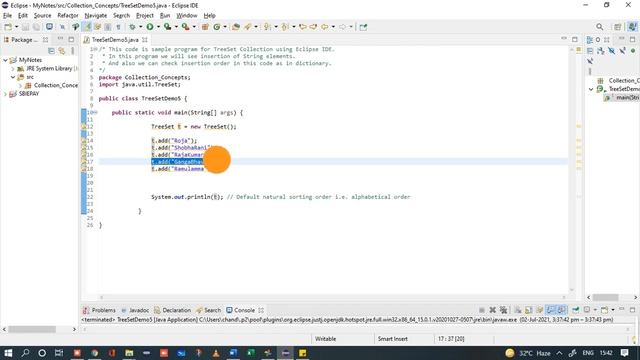This screenshot has height=360, width=640.
Task: Click Collapse All in Package Explorer
Action: click(x=51, y=51)
